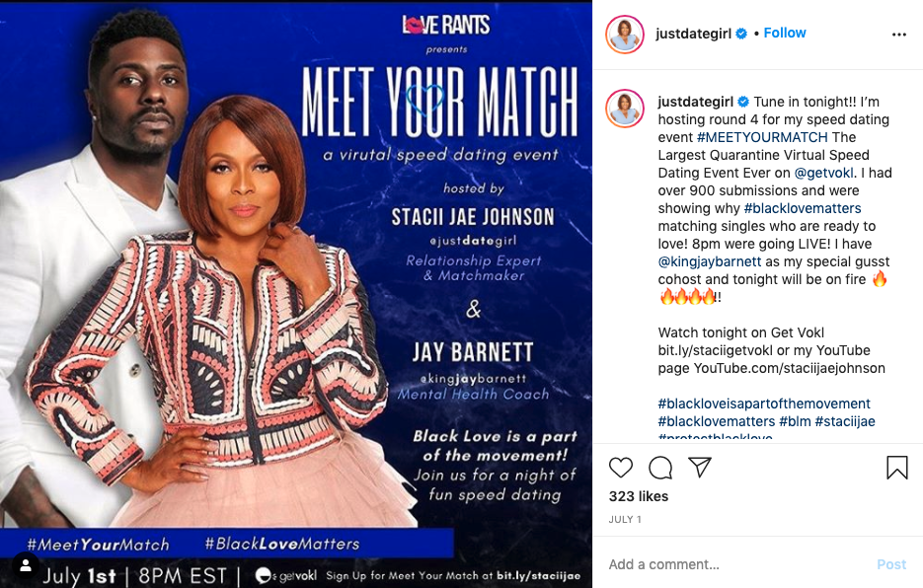Open the #blackloveisapartofthemovement hashtag
This screenshot has width=923, height=588.
tap(764, 404)
